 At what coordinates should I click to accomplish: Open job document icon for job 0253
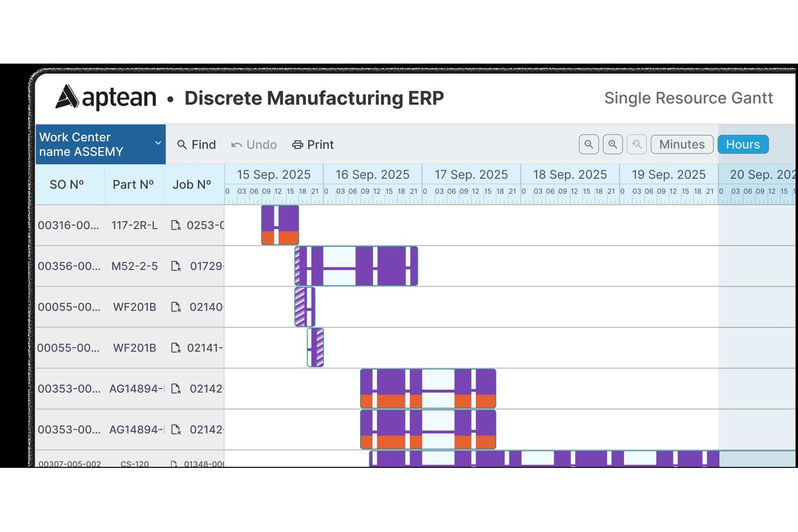point(176,225)
